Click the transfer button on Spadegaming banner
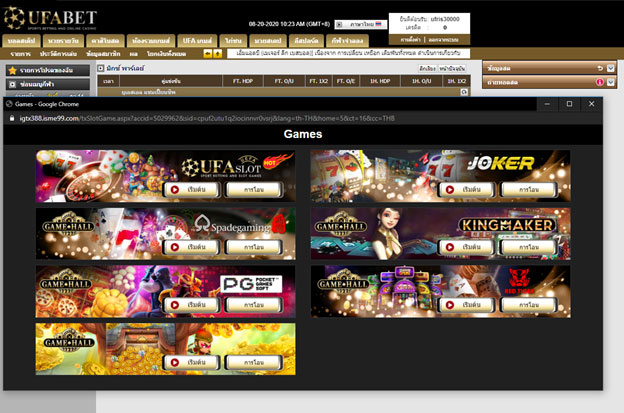 [254, 247]
